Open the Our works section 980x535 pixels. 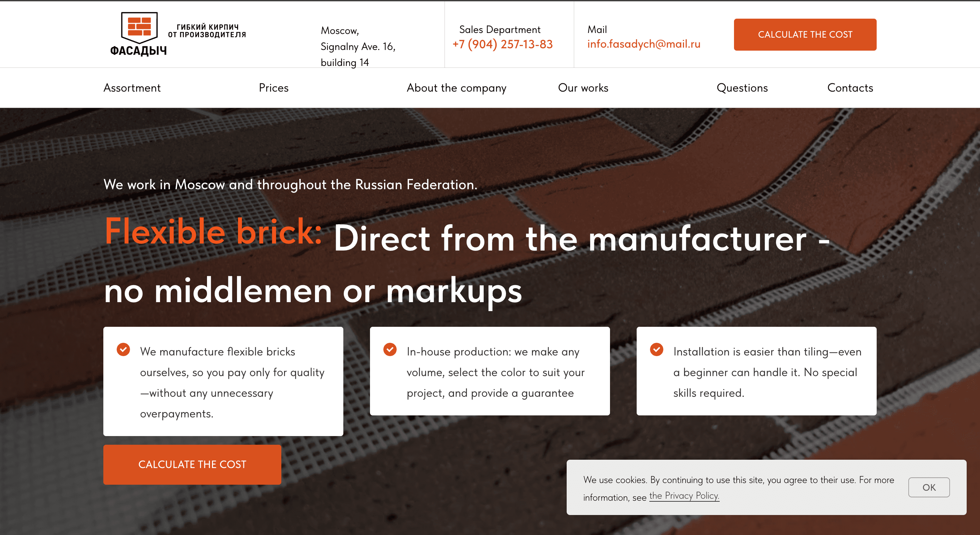[x=583, y=88]
